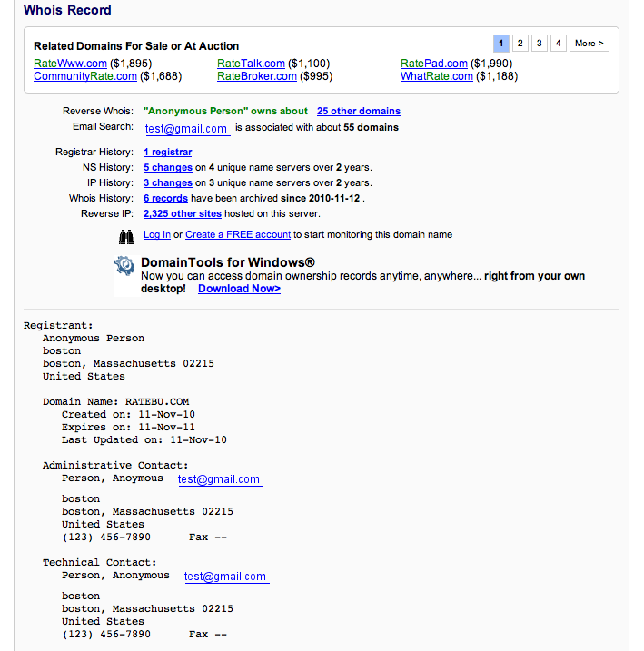
Task: Click '"Anonymous Person" owns about' text
Action: (225, 112)
